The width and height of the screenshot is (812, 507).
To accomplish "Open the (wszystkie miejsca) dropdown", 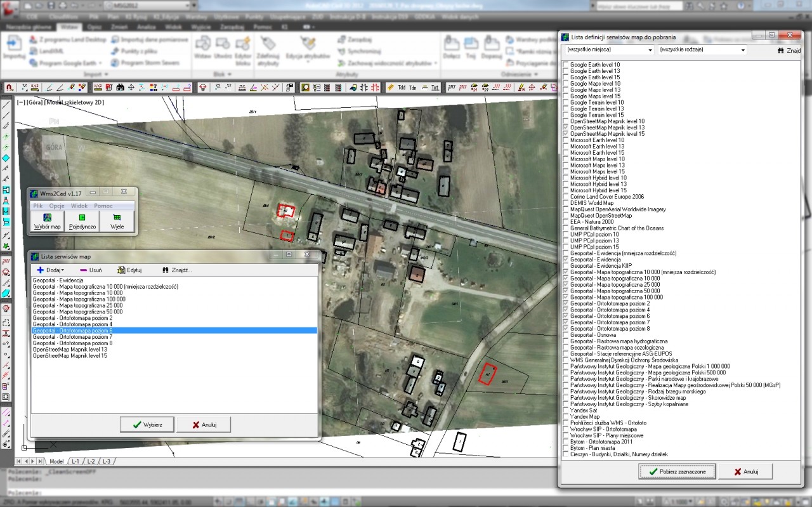I will 650,49.
